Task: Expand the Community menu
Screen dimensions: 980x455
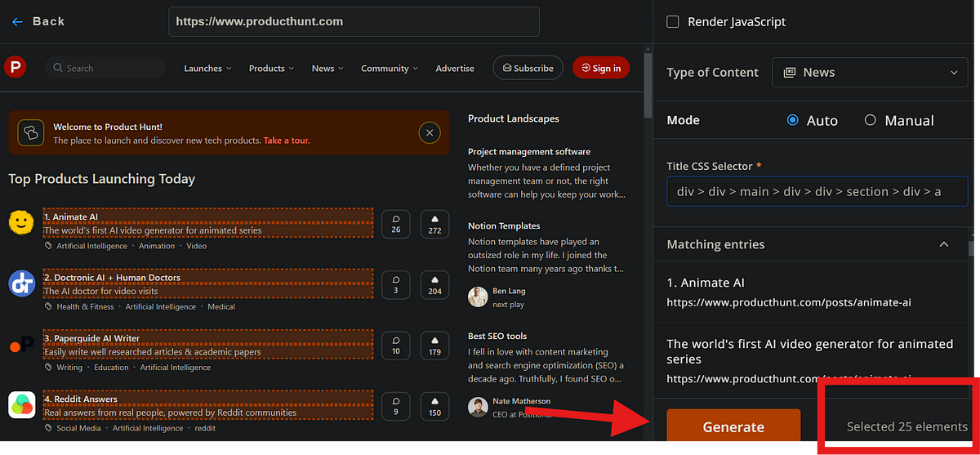Action: (390, 69)
